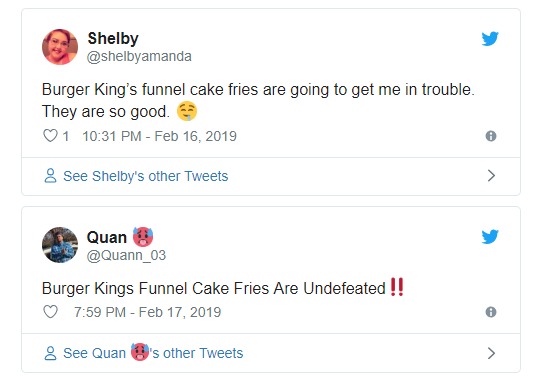The width and height of the screenshot is (557, 383).
Task: Click the Quan display name
Action: click(x=107, y=237)
